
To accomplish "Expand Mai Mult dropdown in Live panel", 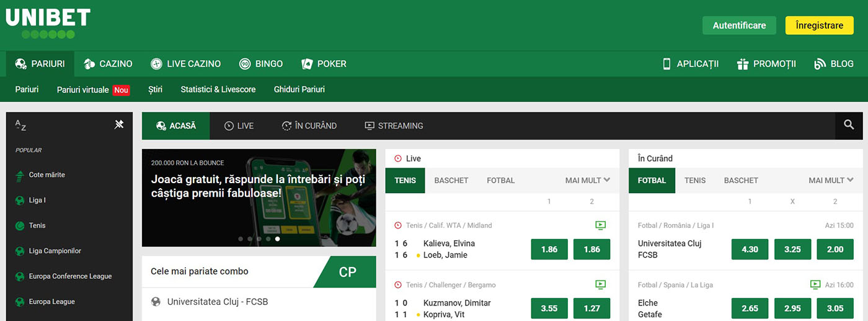I will point(588,180).
